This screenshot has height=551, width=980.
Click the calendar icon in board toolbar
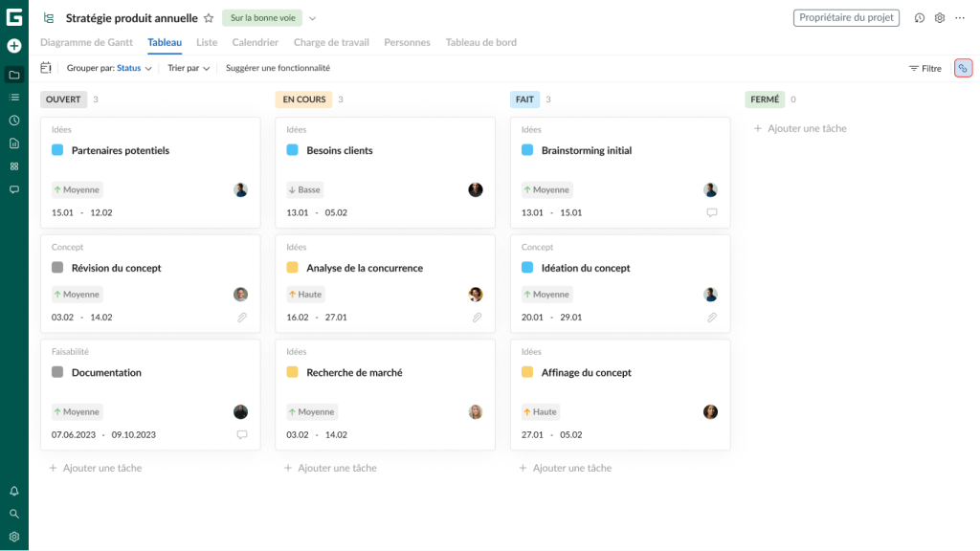pos(46,68)
